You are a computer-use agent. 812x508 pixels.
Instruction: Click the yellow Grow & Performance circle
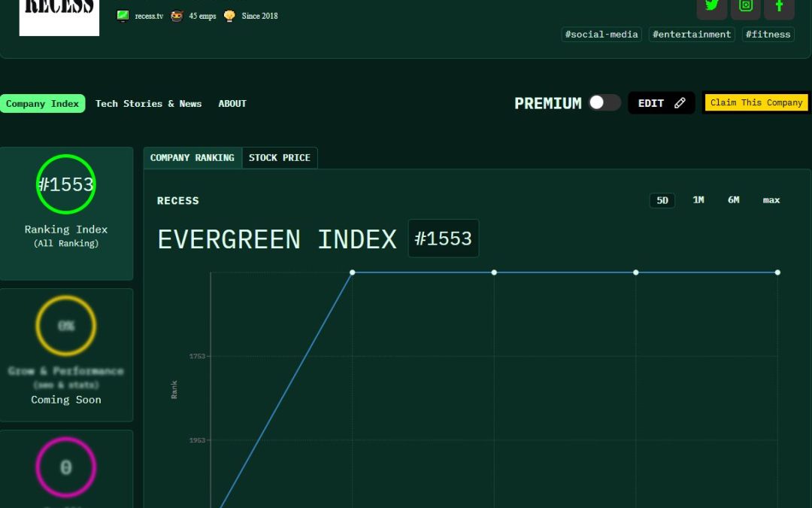point(65,326)
